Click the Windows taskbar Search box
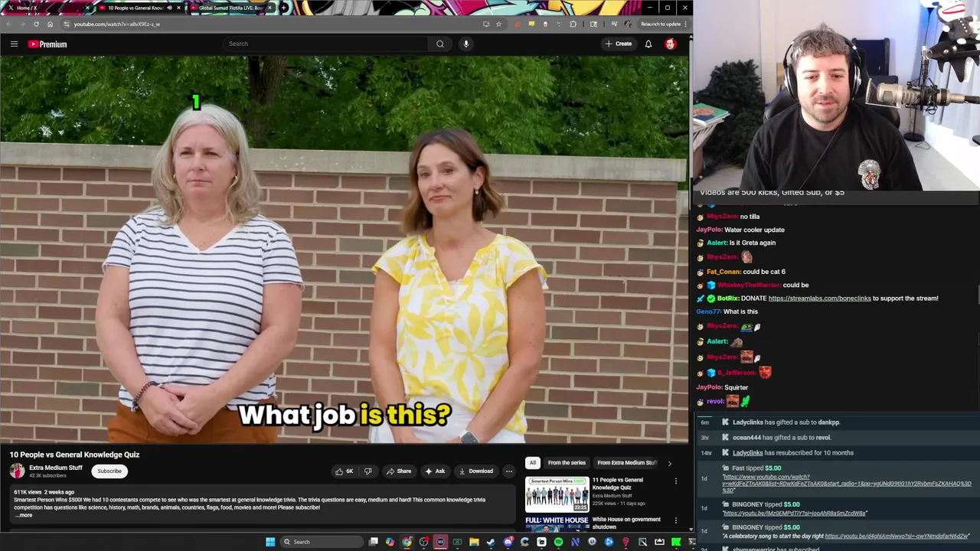The width and height of the screenshot is (980, 551). click(x=322, y=542)
